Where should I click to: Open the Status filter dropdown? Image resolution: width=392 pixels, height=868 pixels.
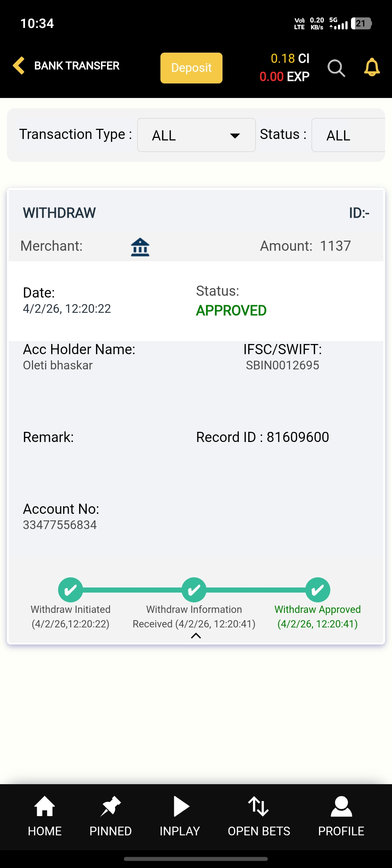coord(348,135)
